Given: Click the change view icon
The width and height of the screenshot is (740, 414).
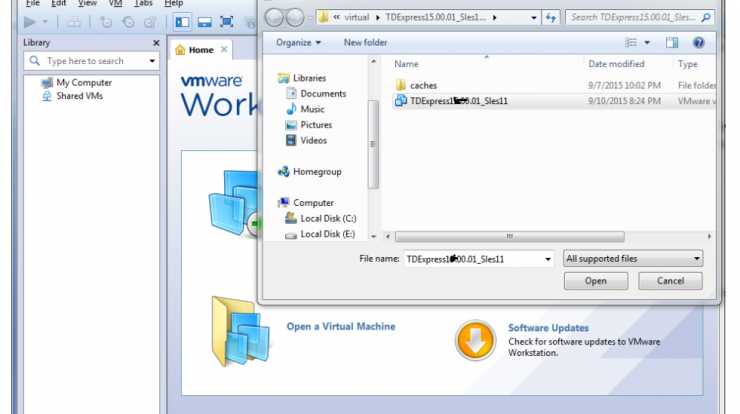Looking at the screenshot, I should tap(631, 42).
